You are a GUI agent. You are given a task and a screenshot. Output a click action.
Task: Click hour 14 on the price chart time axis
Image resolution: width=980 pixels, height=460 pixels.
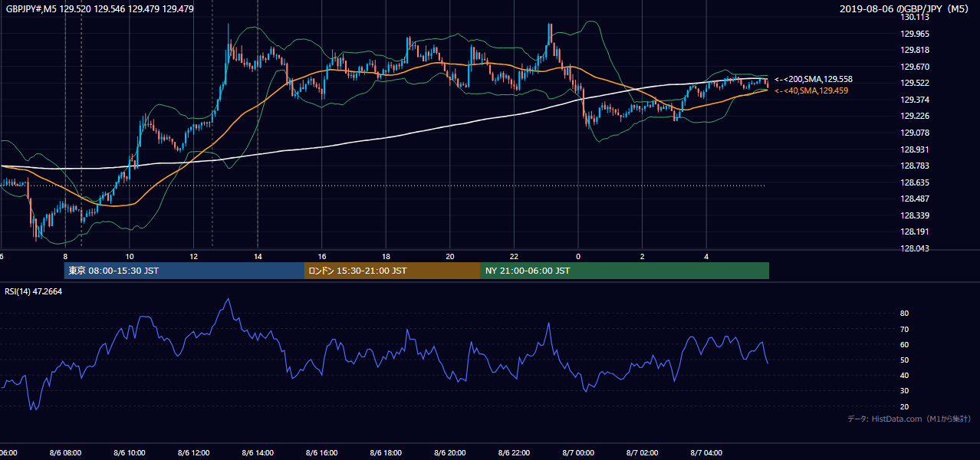(x=258, y=257)
